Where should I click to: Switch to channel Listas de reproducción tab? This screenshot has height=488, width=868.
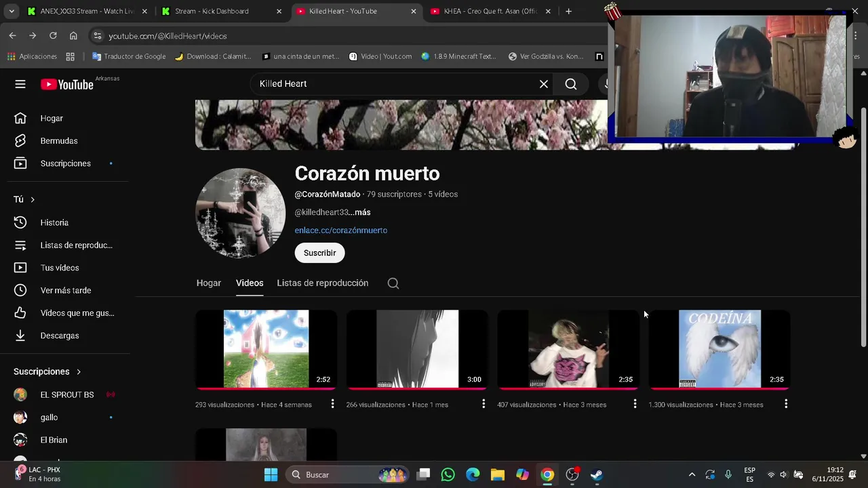pos(323,283)
